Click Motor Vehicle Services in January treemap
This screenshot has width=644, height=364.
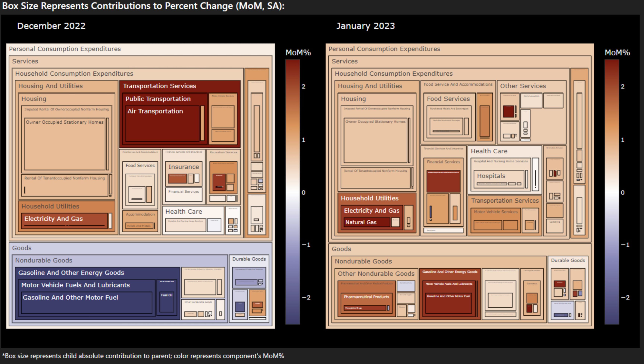click(x=496, y=212)
